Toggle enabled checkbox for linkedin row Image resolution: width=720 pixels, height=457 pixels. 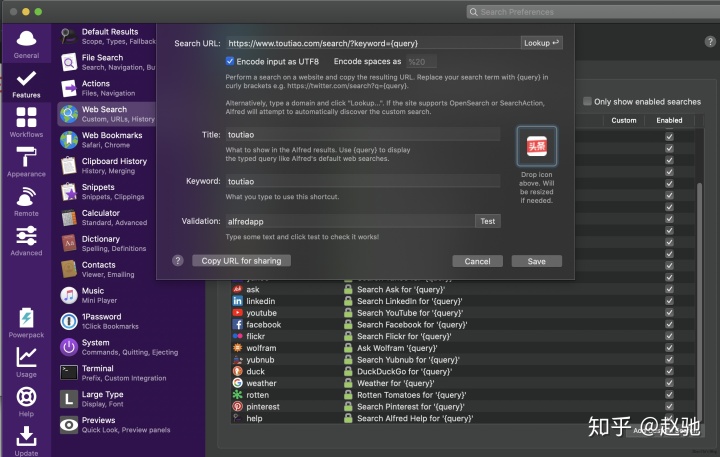click(x=669, y=301)
